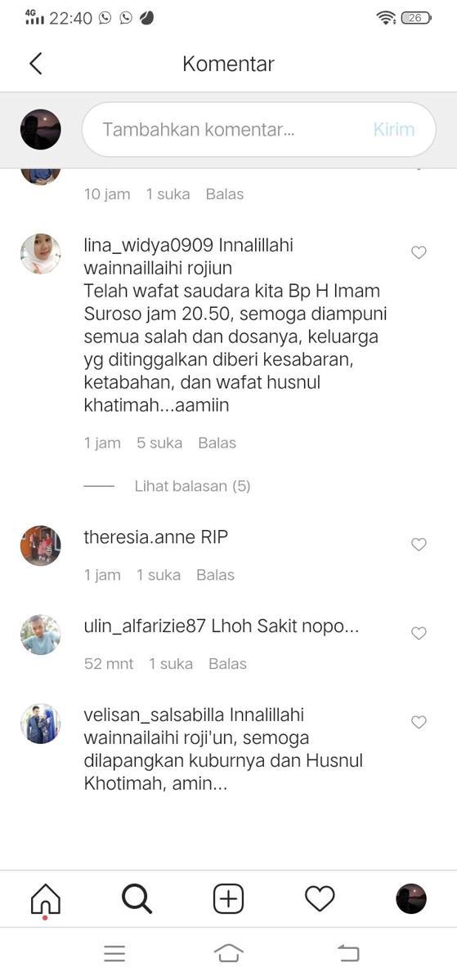Tap the Android back navigation button
The height and width of the screenshot is (980, 457).
click(x=348, y=953)
